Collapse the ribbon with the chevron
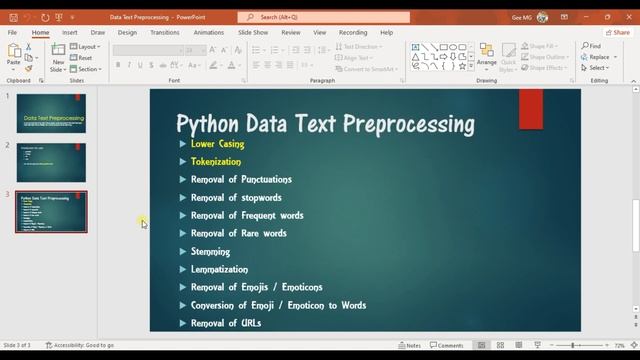The width and height of the screenshot is (640, 360). 633,81
